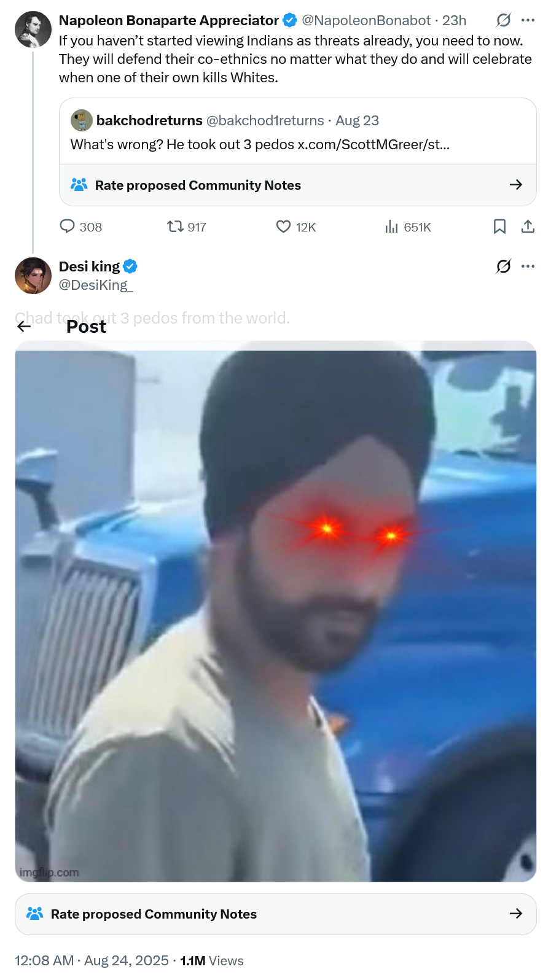
Task: Open view analytics icon showing 651K
Action: [391, 227]
